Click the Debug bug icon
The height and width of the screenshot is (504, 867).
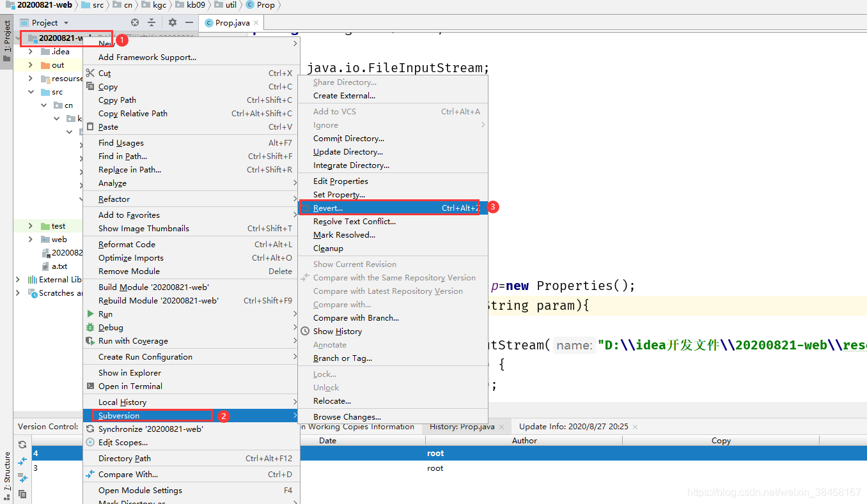click(90, 327)
